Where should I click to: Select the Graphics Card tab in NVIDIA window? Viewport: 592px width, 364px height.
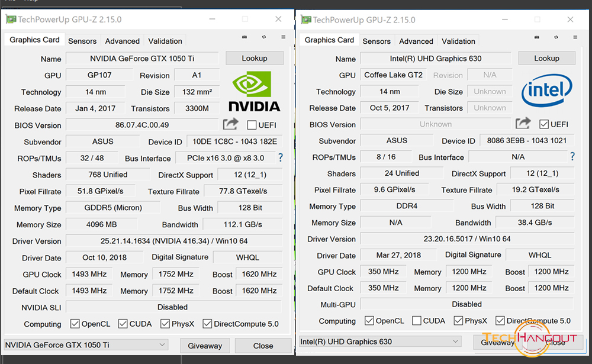point(34,40)
